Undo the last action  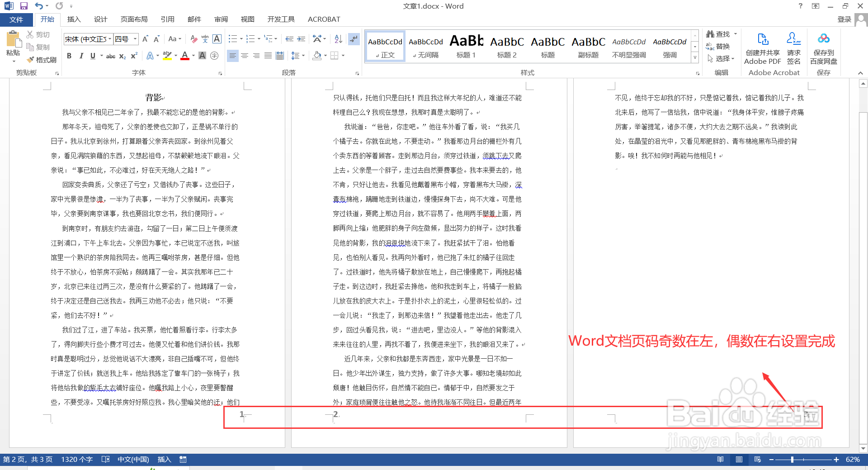39,6
